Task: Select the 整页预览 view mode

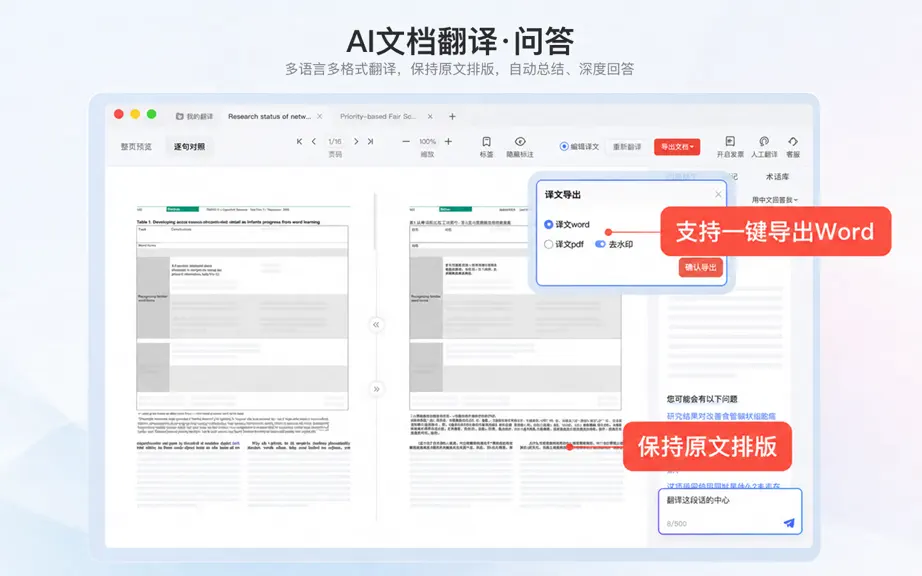Action: [136, 146]
